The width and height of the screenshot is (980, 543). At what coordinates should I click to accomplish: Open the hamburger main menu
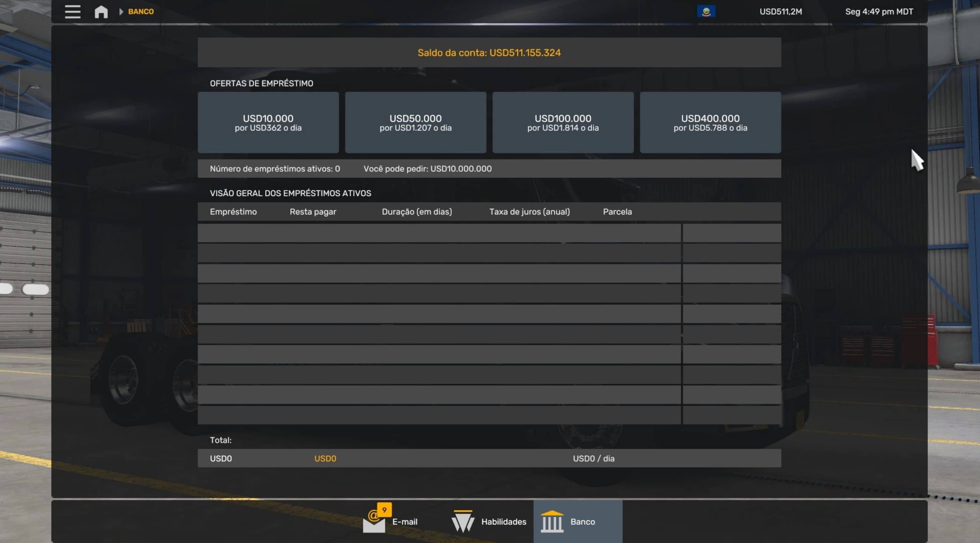coord(72,11)
